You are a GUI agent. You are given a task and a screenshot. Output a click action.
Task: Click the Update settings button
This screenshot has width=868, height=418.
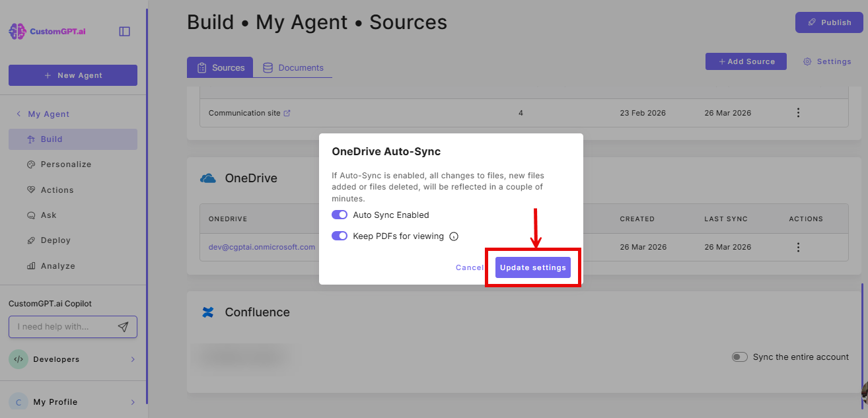click(533, 267)
